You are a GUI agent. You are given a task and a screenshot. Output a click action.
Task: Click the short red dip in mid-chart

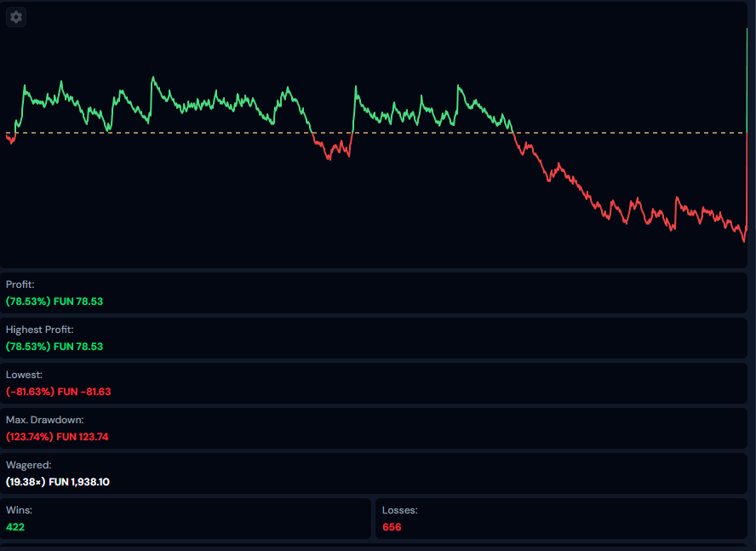tap(332, 150)
